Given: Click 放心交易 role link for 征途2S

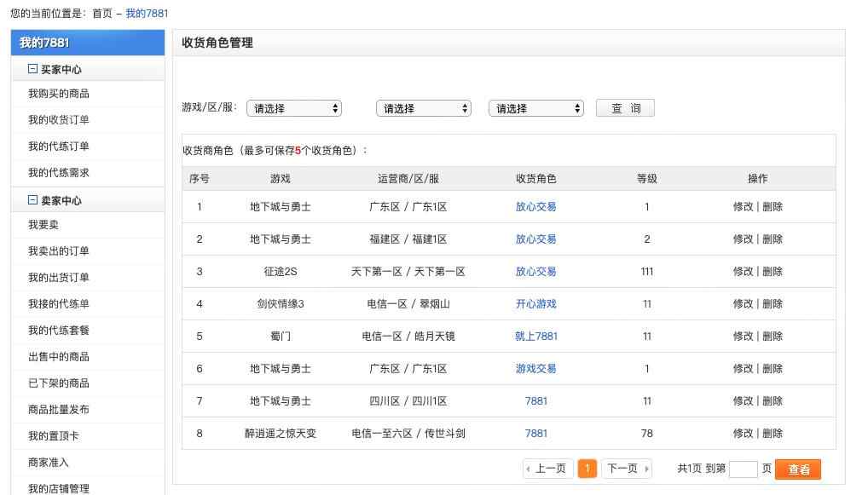Looking at the screenshot, I should tap(535, 272).
